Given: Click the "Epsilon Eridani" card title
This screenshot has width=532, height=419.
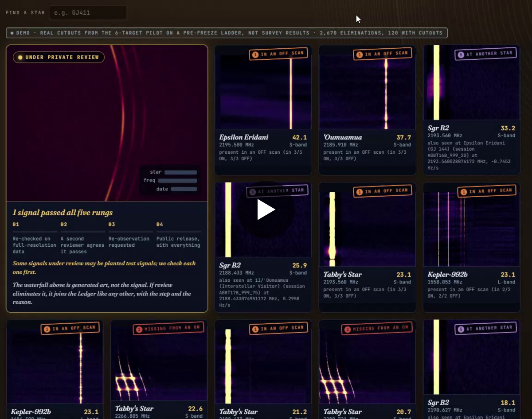Looking at the screenshot, I should pos(244,137).
